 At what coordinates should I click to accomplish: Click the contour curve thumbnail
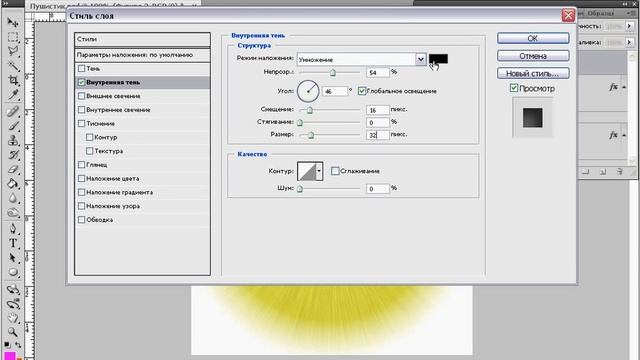point(307,171)
